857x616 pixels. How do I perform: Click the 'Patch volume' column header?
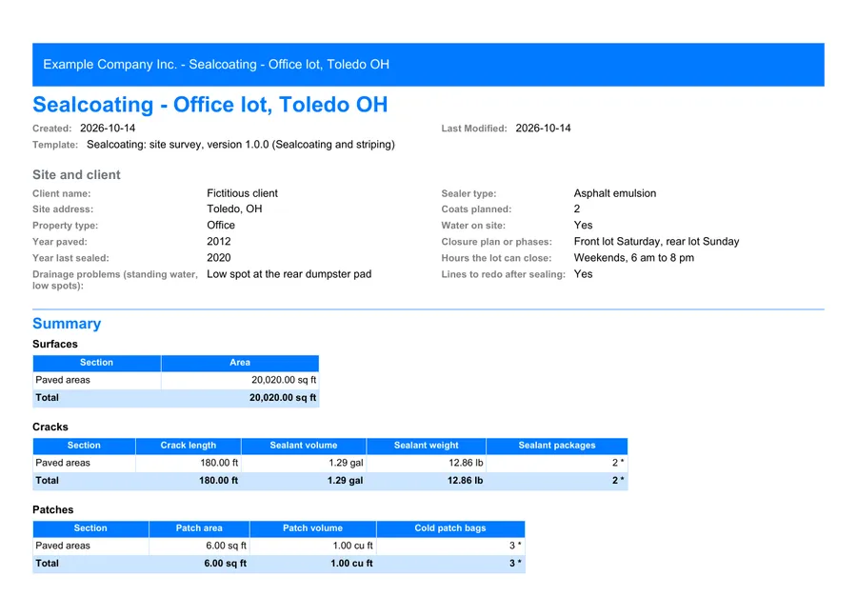(x=312, y=528)
